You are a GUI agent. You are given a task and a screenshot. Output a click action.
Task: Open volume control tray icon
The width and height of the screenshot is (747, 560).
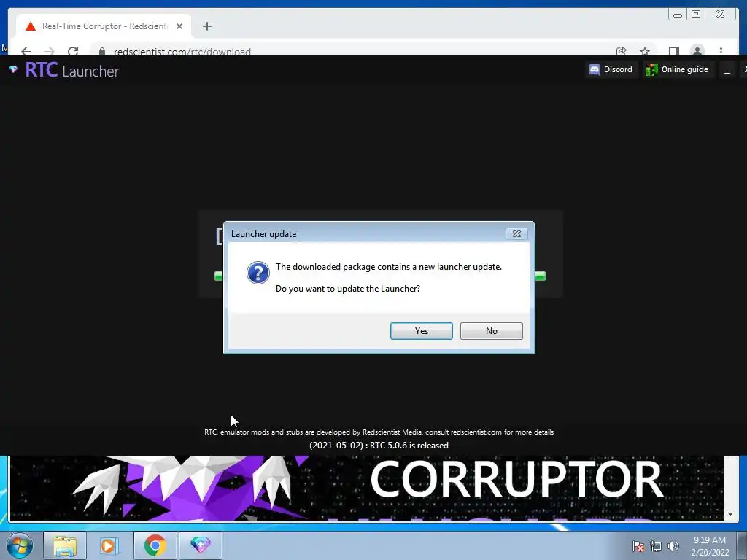(673, 546)
